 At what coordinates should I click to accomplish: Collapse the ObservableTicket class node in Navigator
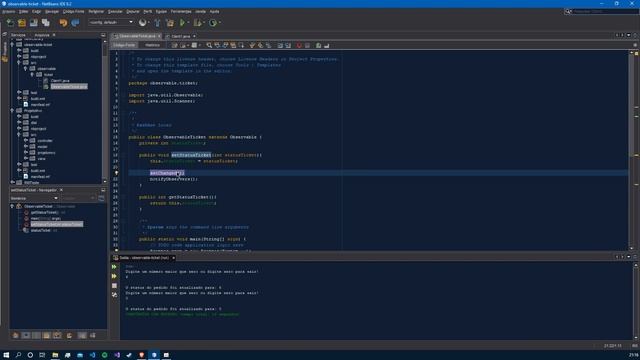[12, 207]
